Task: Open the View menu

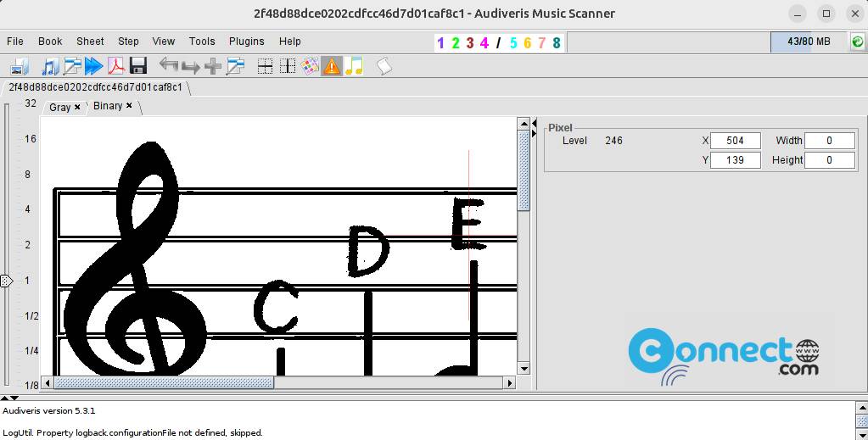Action: (163, 42)
